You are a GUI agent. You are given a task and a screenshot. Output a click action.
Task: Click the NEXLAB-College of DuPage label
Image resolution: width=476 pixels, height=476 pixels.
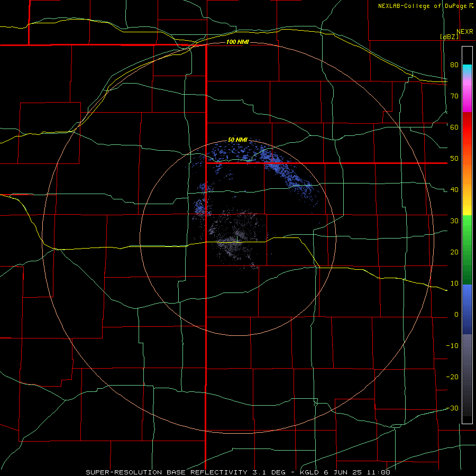tap(422, 6)
